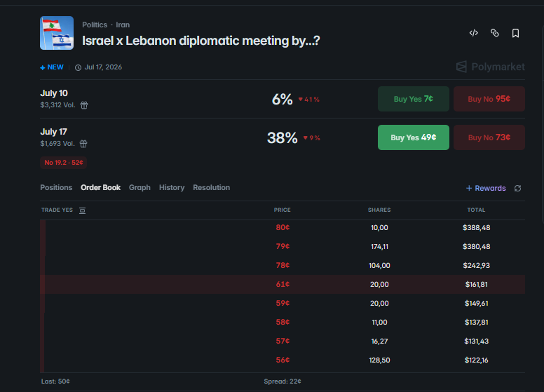The width and height of the screenshot is (544, 392).
Task: Click the market title heading
Action: coord(201,41)
